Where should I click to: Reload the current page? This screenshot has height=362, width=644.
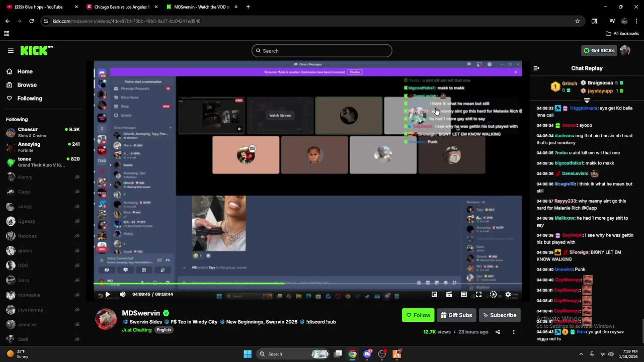click(31, 21)
